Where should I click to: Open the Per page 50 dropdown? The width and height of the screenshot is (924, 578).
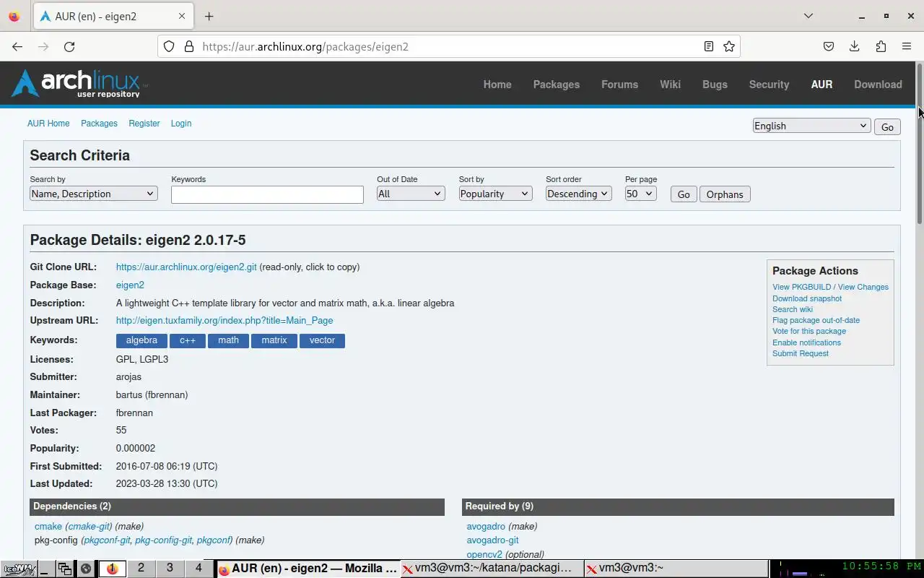[x=640, y=194]
